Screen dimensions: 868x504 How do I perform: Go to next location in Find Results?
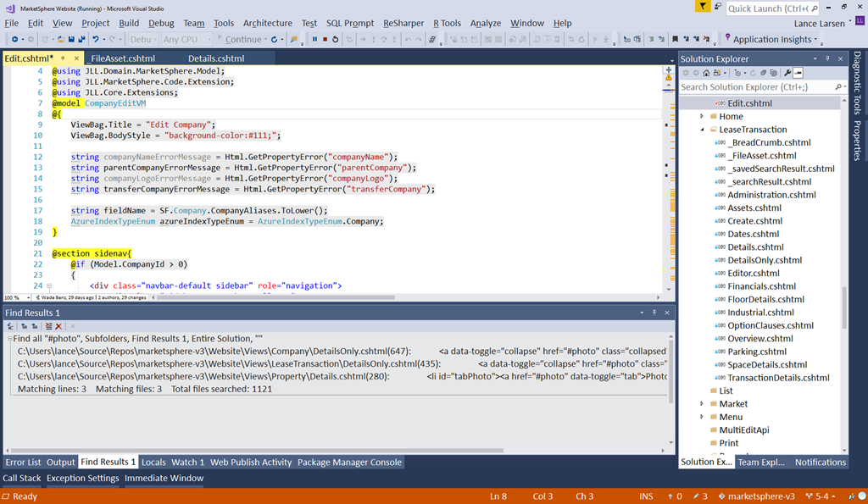(x=34, y=326)
